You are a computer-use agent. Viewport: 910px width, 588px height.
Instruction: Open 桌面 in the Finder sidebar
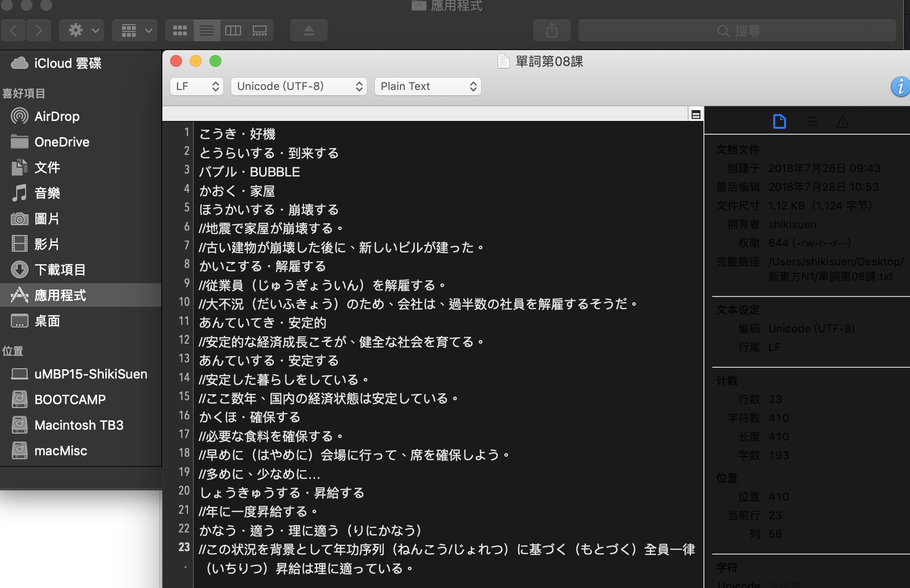pos(81,321)
